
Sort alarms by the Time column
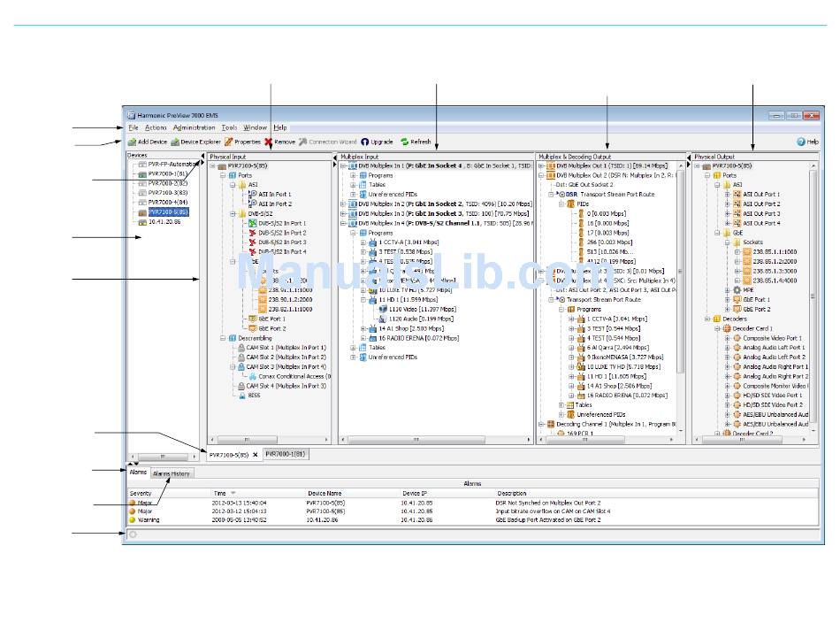coord(258,493)
